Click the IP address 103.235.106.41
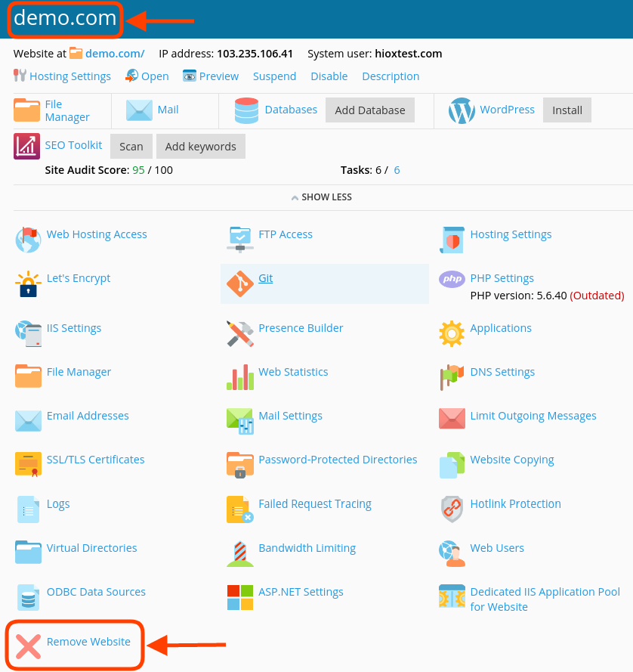The height and width of the screenshot is (672, 633). point(255,54)
